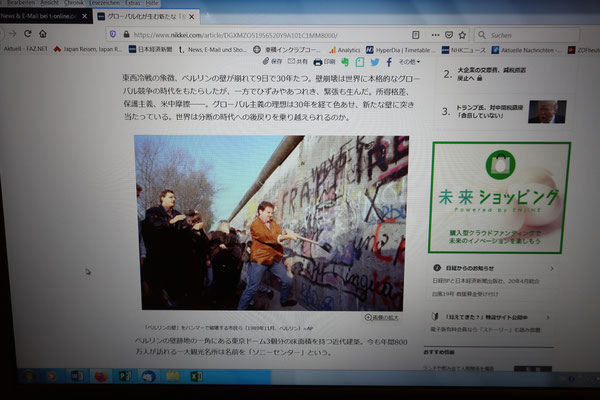Open the Extras menu
The height and width of the screenshot is (400, 600).
tap(132, 3)
